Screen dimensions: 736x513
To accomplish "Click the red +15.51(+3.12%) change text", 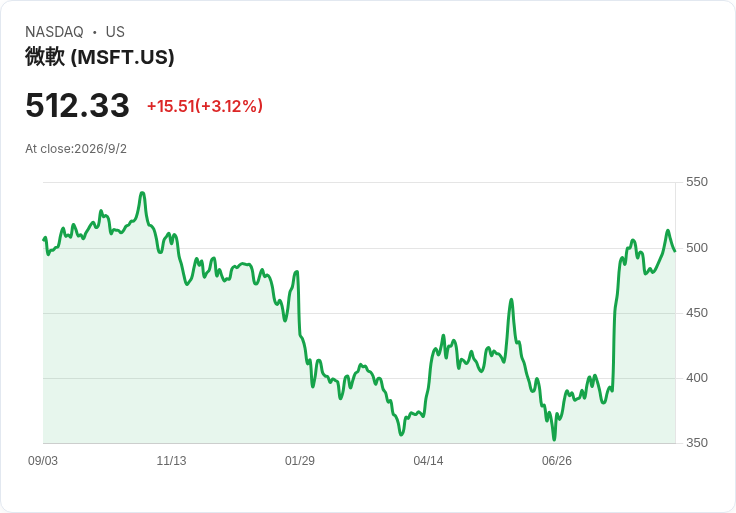I will coord(205,106).
